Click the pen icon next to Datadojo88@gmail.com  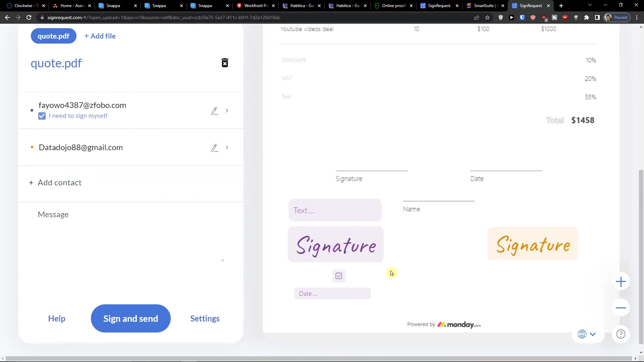[215, 148]
